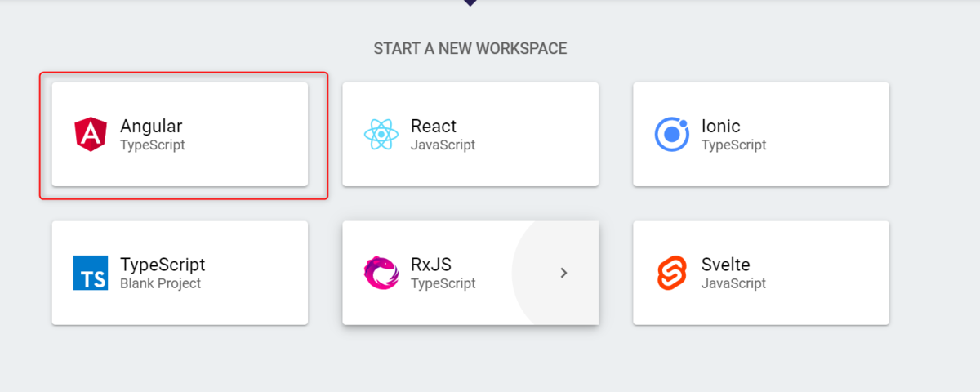Click the pink RxJS eel logo

pos(381,273)
